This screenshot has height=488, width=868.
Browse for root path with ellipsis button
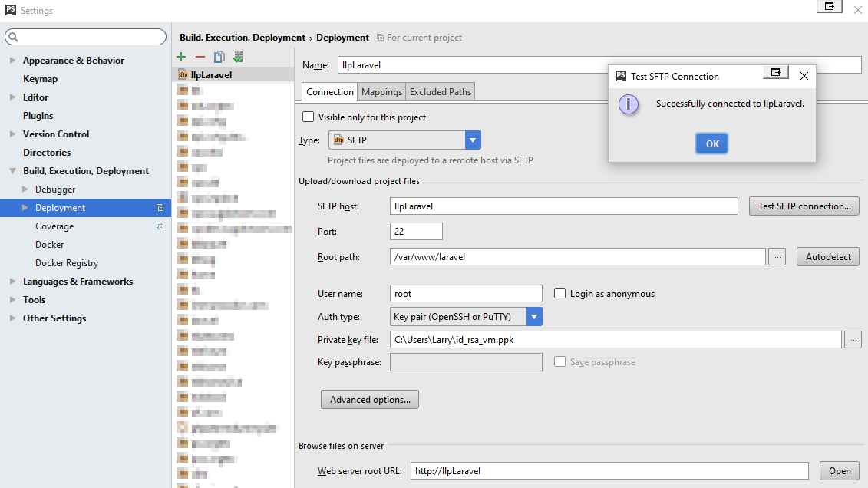(777, 257)
